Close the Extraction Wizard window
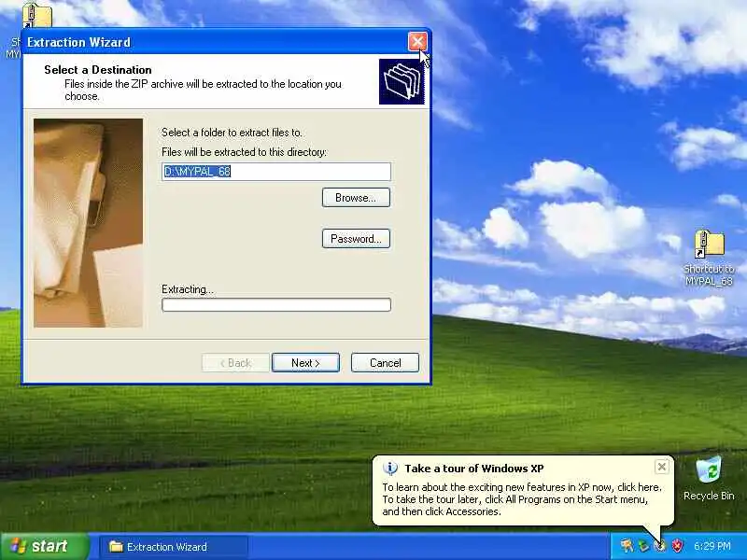Viewport: 747px width, 560px height. pyautogui.click(x=417, y=42)
